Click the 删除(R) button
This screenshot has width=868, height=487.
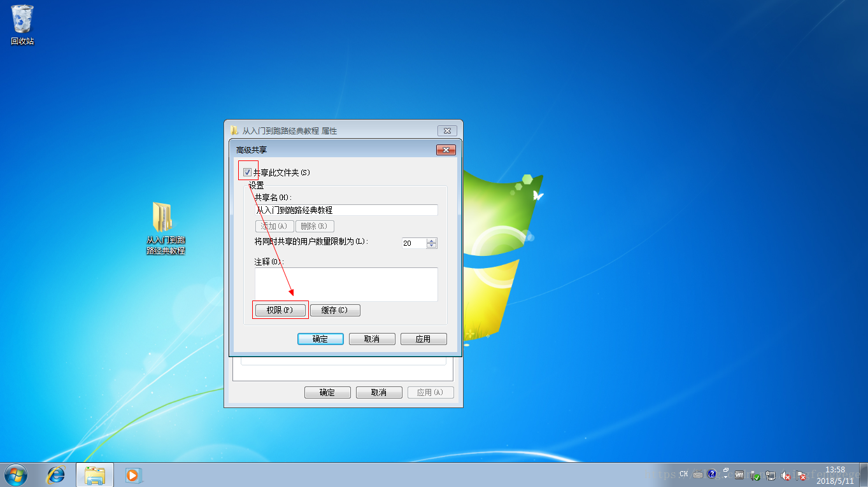click(315, 226)
